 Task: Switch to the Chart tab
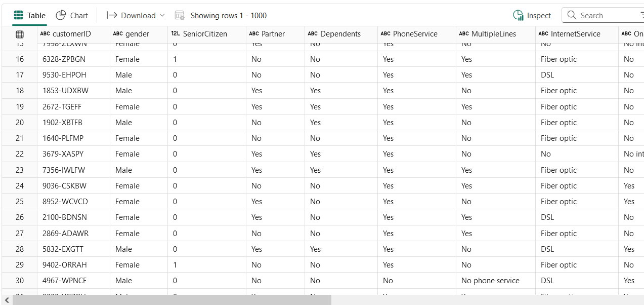(72, 15)
